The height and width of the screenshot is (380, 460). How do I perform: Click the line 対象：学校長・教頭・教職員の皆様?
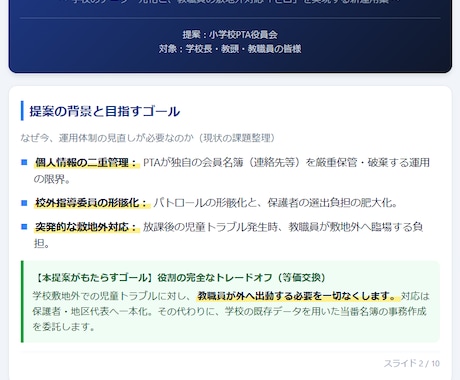[230, 49]
